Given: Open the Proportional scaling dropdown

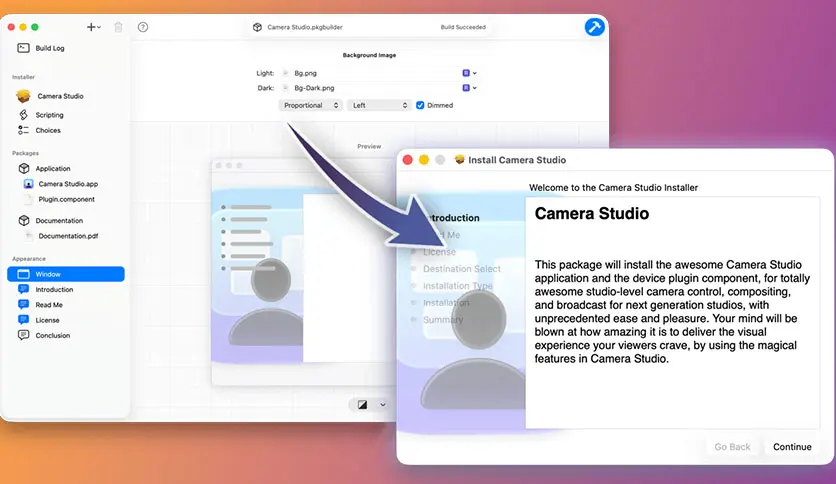Looking at the screenshot, I should point(311,106).
